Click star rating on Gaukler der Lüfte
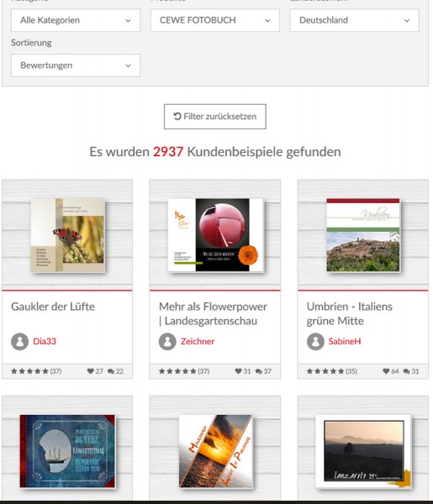 pos(29,371)
